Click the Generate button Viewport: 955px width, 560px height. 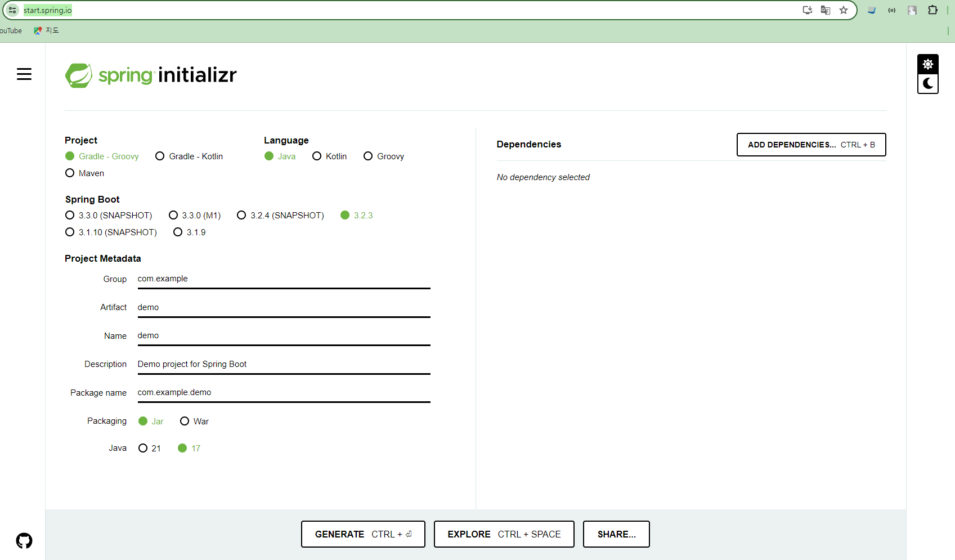tap(363, 534)
